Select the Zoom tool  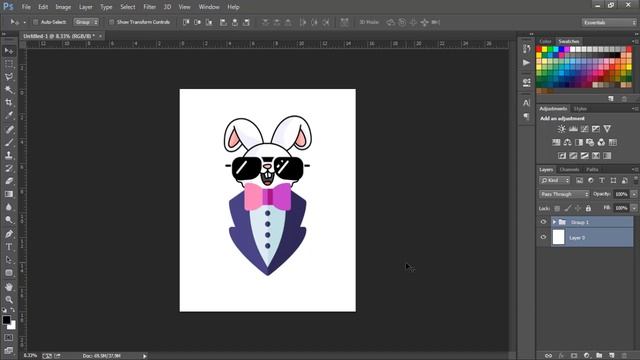pos(9,300)
